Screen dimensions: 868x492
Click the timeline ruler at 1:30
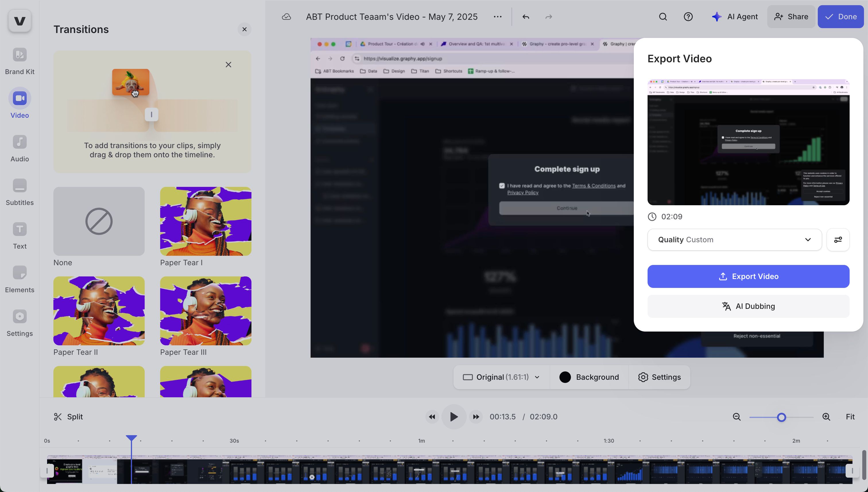[x=609, y=441]
